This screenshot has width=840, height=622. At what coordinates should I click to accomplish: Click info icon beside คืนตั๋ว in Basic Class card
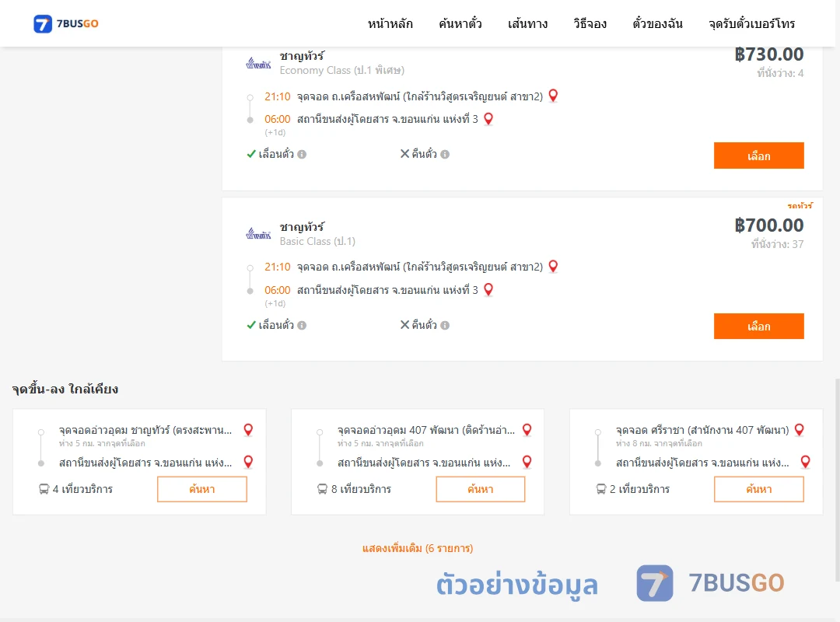click(445, 325)
